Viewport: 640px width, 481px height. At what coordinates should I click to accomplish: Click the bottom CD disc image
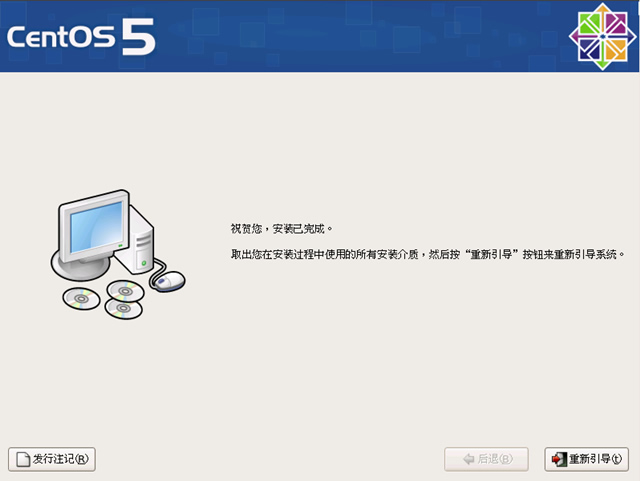(124, 308)
